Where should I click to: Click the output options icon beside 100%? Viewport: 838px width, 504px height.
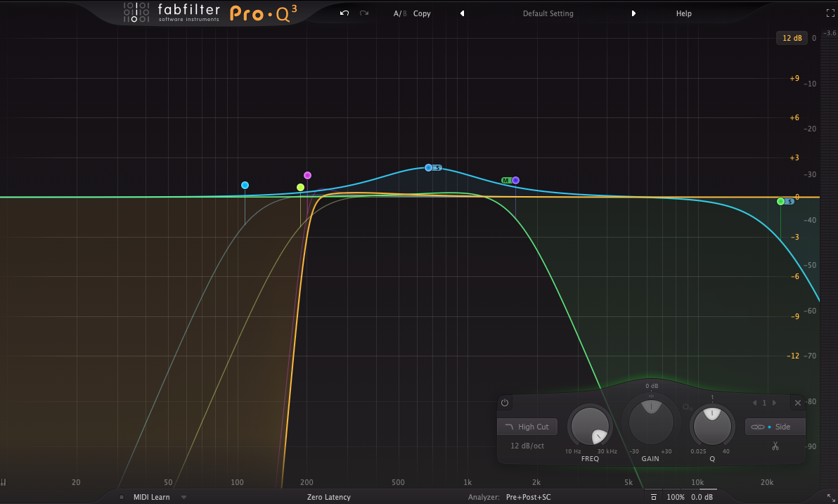[x=654, y=497]
